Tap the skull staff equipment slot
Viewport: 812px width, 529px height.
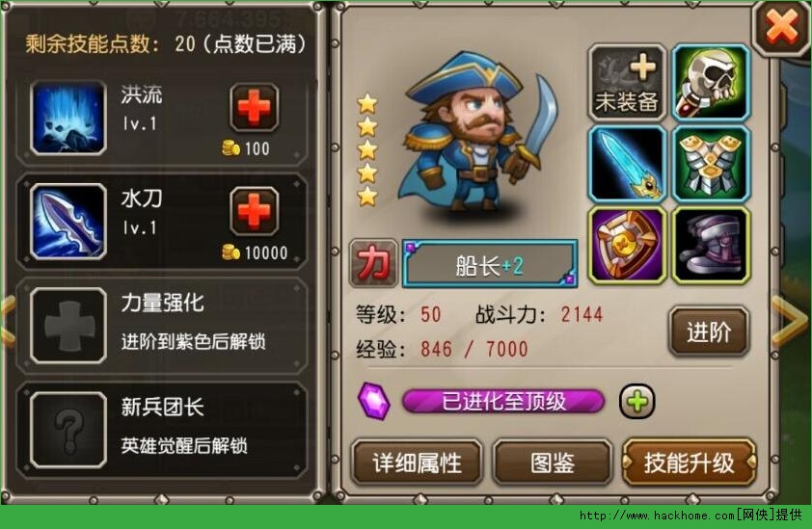(711, 83)
